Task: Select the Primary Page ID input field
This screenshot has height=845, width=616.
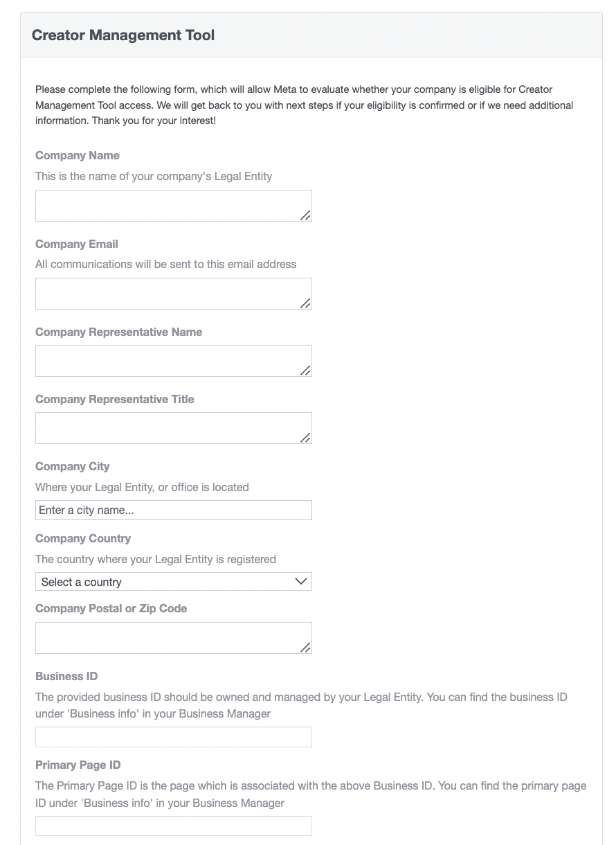Action: coord(173,826)
